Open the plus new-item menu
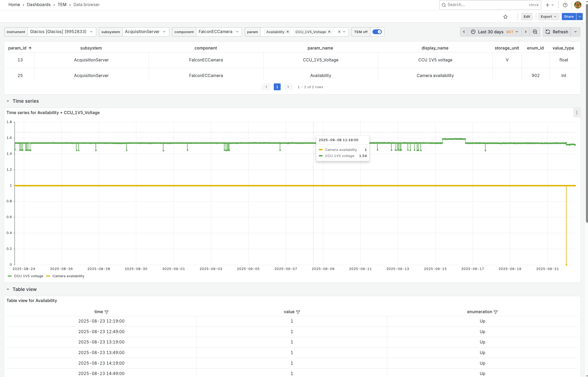588x377 pixels. [550, 5]
